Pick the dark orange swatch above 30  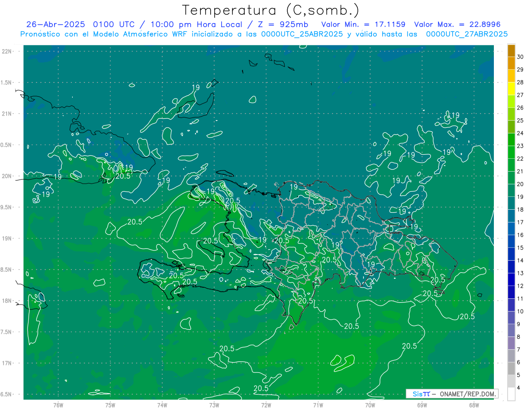point(511,50)
